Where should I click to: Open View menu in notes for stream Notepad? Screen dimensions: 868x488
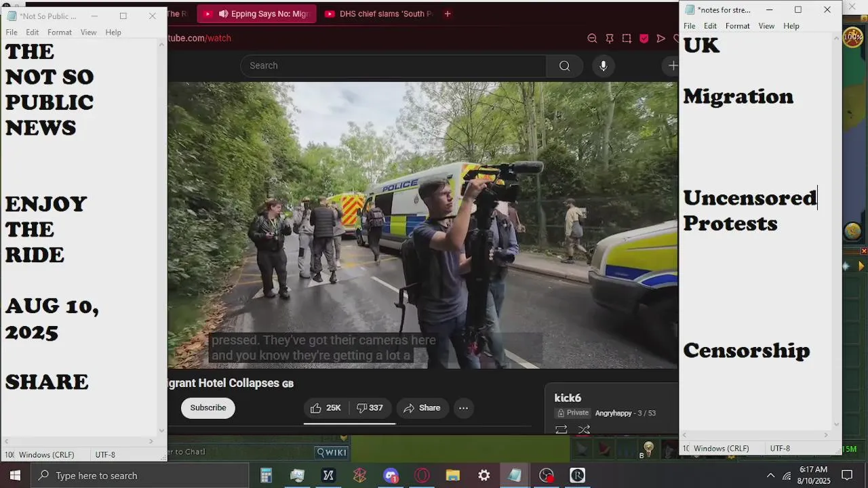[767, 26]
